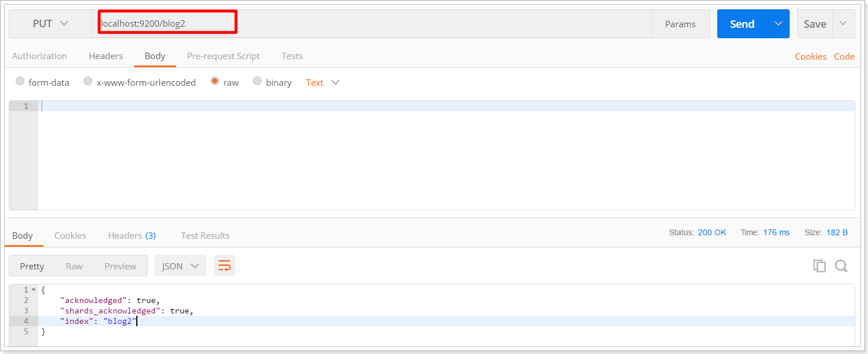
Task: Open the Save button dropdown arrow
Action: pos(843,24)
